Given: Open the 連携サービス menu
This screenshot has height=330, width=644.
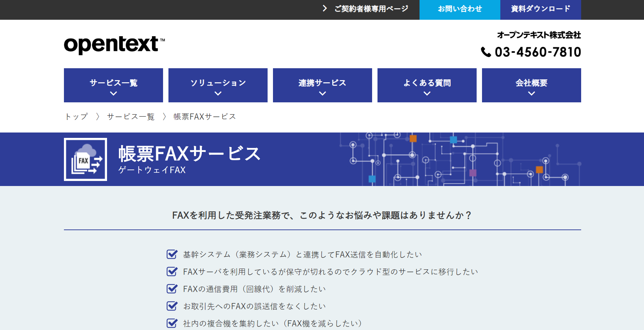Looking at the screenshot, I should pos(323,85).
